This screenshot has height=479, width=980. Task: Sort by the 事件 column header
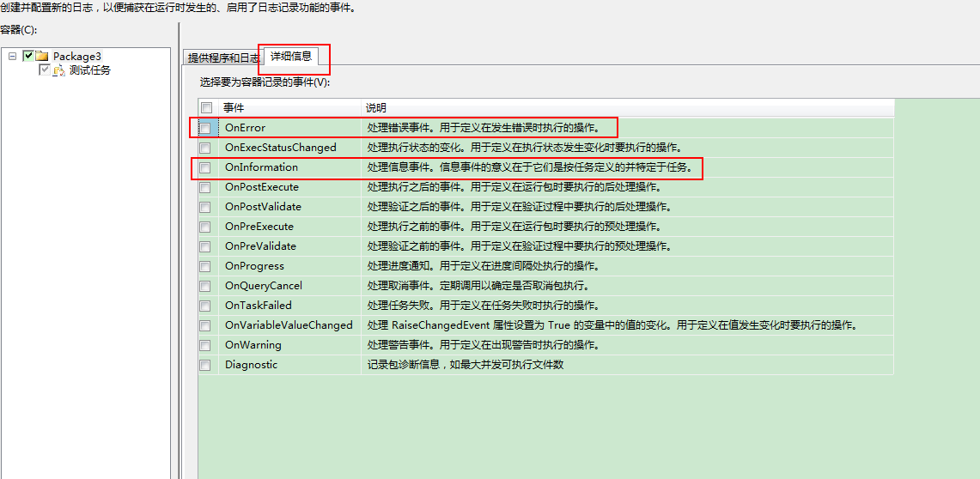click(x=290, y=107)
